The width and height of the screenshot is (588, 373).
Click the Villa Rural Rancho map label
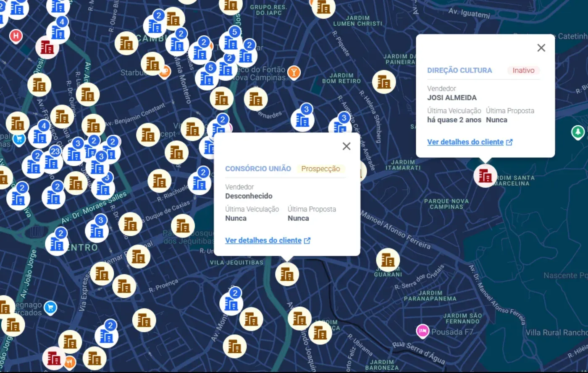pyautogui.click(x=556, y=332)
